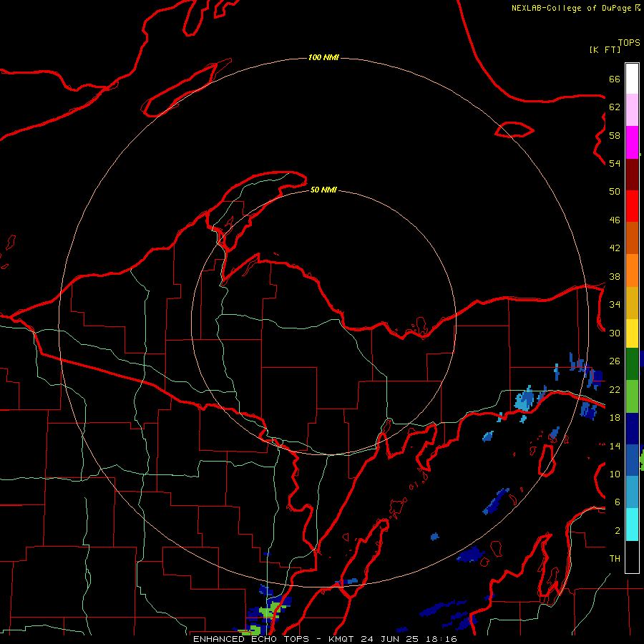This screenshot has height=644, width=644.
Task: Select the yellow legend swatch
Action: [x=632, y=333]
